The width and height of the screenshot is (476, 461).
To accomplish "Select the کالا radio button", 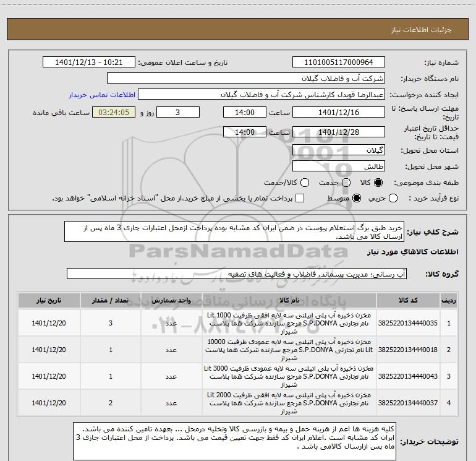I will [378, 183].
